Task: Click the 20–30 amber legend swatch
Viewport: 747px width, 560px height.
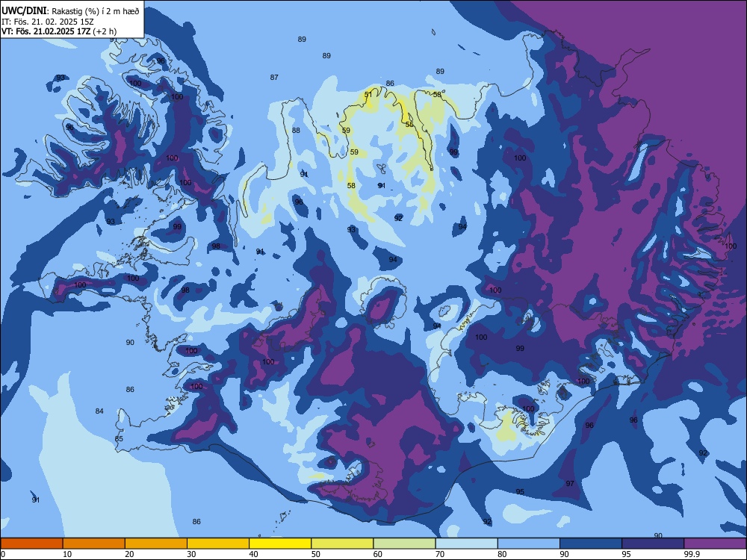Action: [x=156, y=544]
